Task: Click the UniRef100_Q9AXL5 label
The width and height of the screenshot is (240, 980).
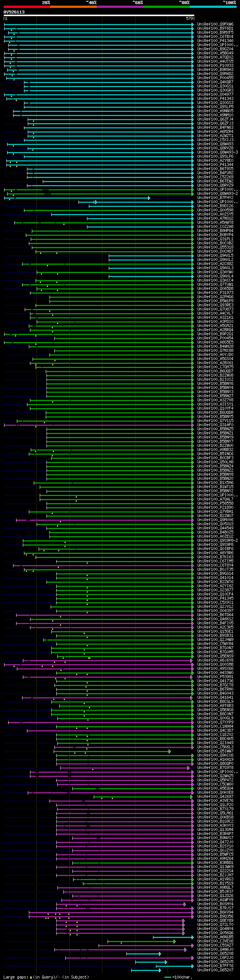Action: click(x=215, y=256)
